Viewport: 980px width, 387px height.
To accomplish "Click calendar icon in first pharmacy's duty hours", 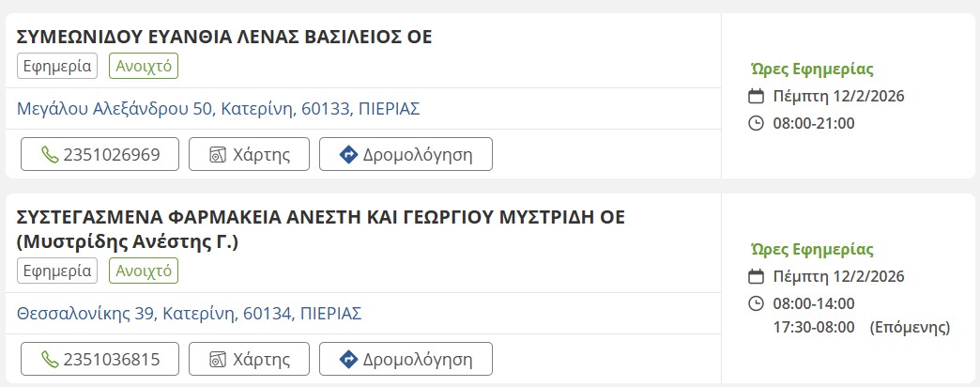I will pos(756,96).
